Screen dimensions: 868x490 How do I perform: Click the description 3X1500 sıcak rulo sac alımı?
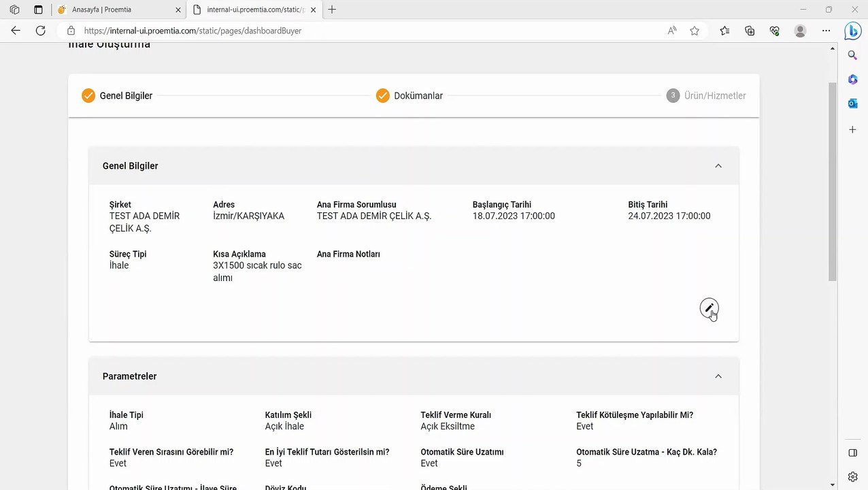[x=257, y=272]
